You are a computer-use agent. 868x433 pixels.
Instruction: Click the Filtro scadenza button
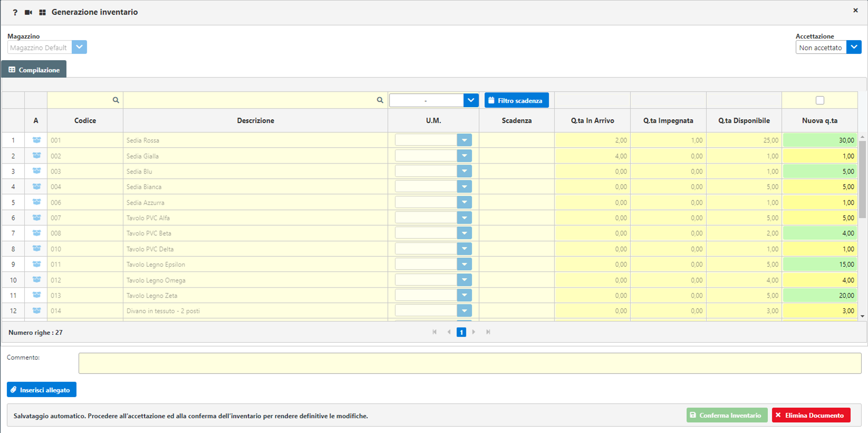[516, 100]
